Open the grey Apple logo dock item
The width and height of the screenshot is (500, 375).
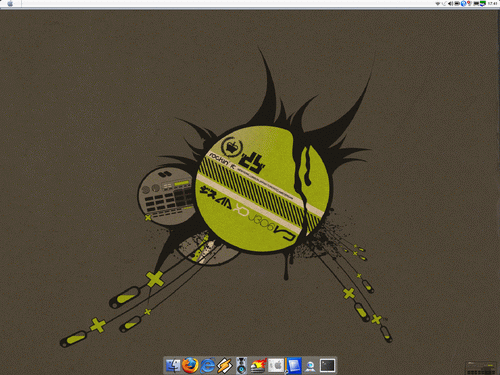(x=276, y=366)
